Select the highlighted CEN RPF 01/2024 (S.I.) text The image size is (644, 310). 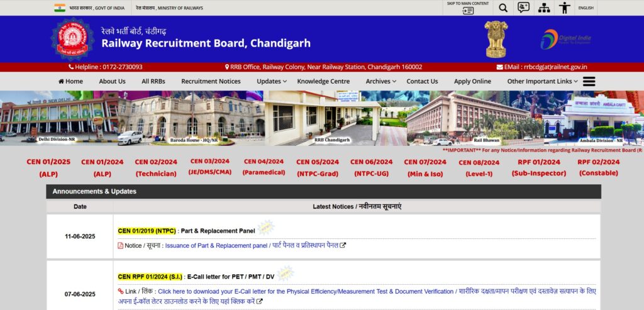click(150, 277)
